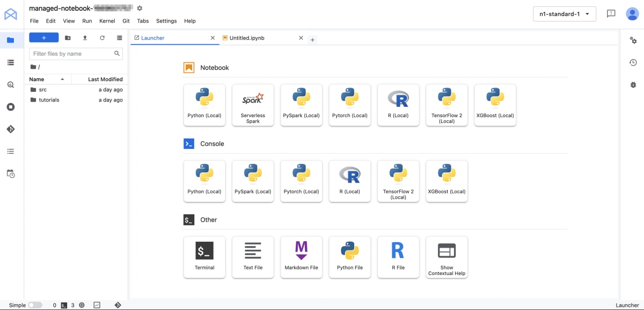Open running terminals and kernels sidebar
The image size is (644, 310).
coord(11,107)
